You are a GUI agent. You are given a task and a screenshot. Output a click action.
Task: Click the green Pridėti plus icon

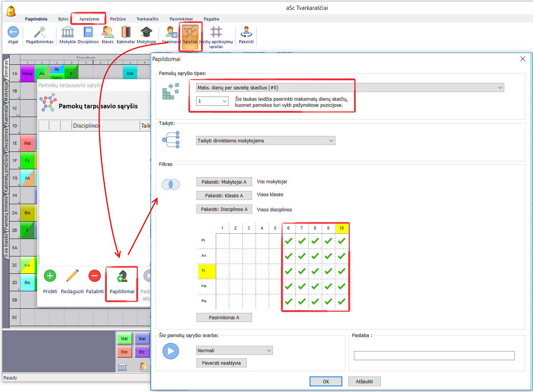click(50, 276)
